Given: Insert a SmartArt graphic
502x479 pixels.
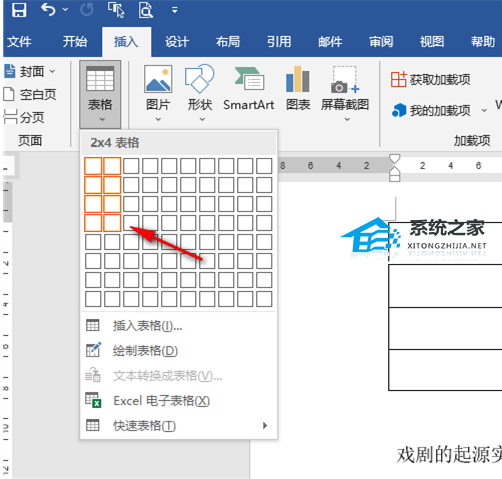Looking at the screenshot, I should pyautogui.click(x=249, y=88).
